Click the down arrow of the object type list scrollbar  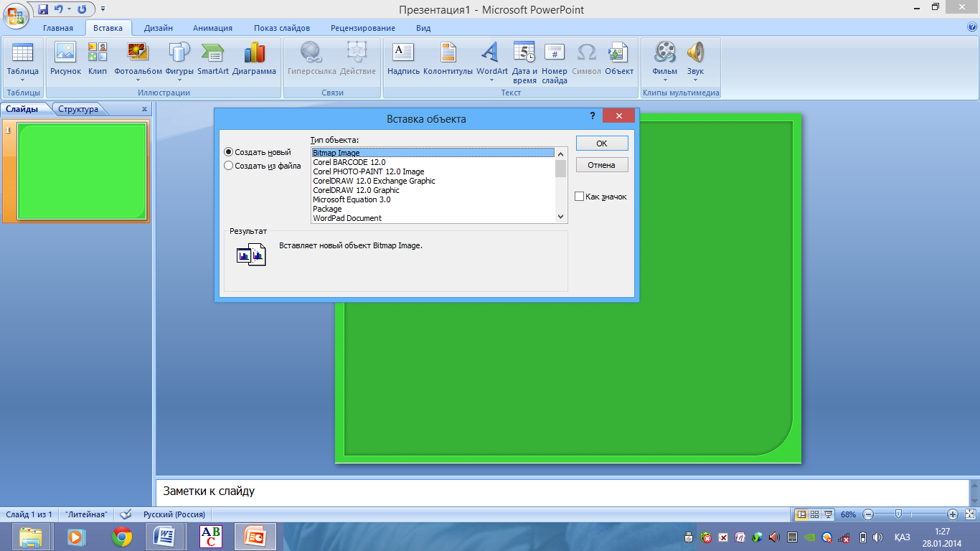click(x=561, y=217)
